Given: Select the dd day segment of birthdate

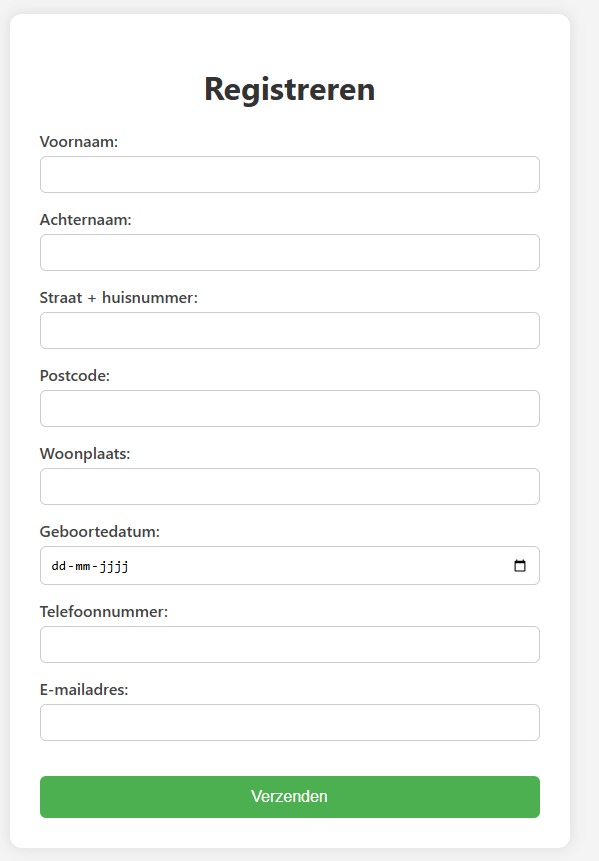Looking at the screenshot, I should tap(59, 566).
